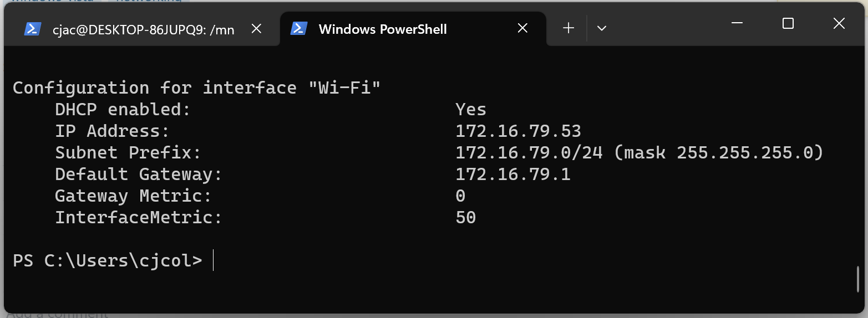Select the Windows PowerShell tab
868x318 pixels.
tap(383, 29)
